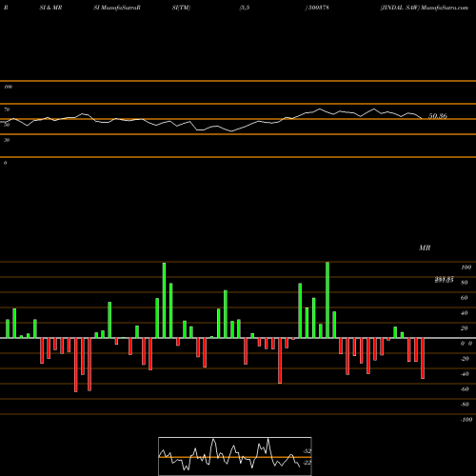
Task: Click the first green MR histogram bar
Action: point(8,328)
